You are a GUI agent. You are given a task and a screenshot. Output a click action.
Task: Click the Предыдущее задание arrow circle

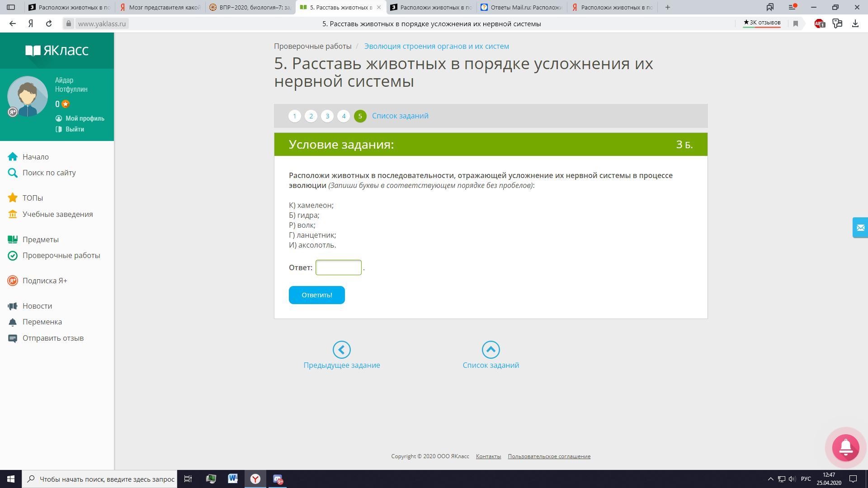point(341,350)
